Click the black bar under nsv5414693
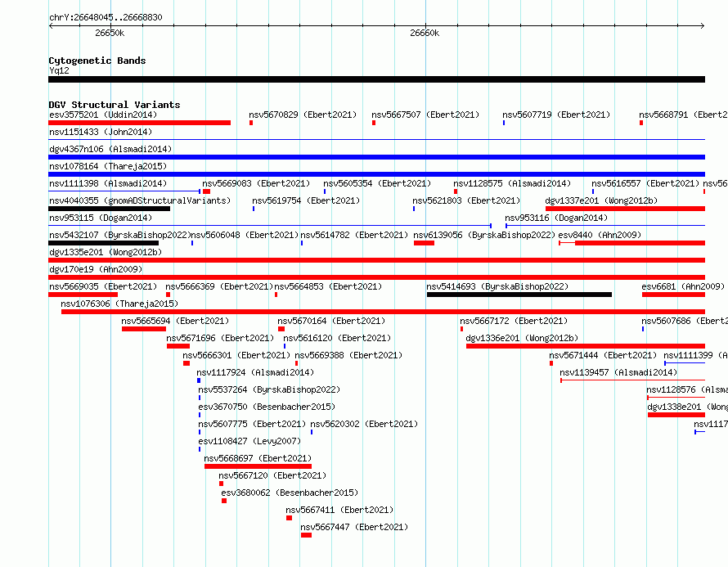 pos(519,295)
